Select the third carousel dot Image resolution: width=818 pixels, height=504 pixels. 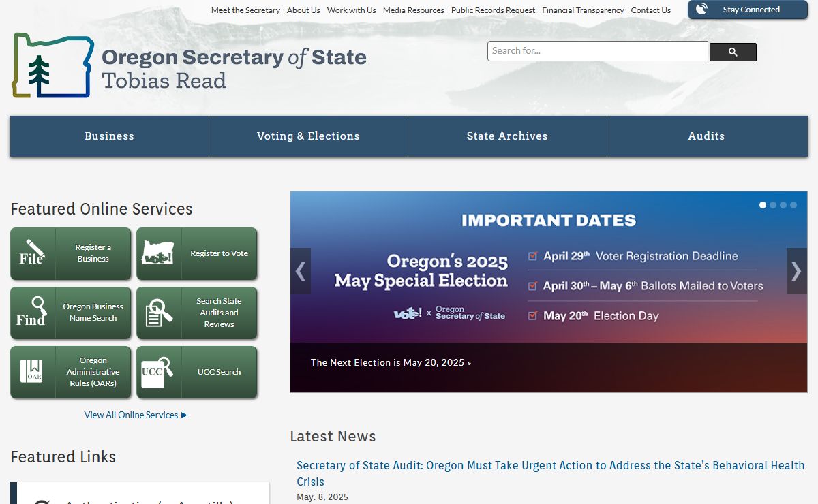[783, 205]
